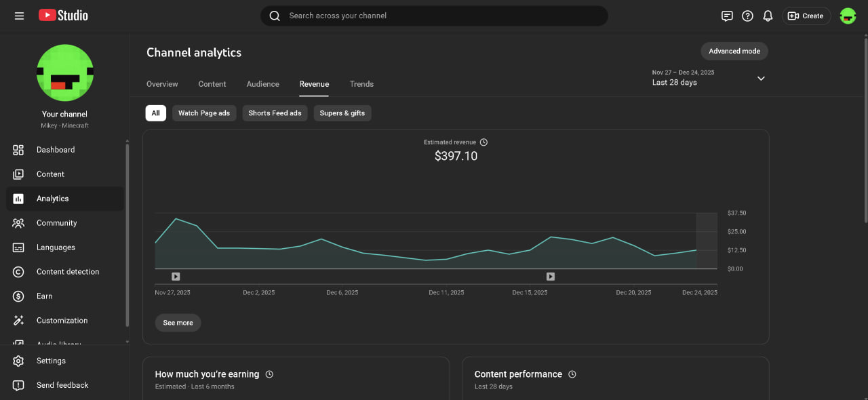Filter revenue by Shorts Feed ads
This screenshot has height=400, width=868.
pyautogui.click(x=275, y=113)
